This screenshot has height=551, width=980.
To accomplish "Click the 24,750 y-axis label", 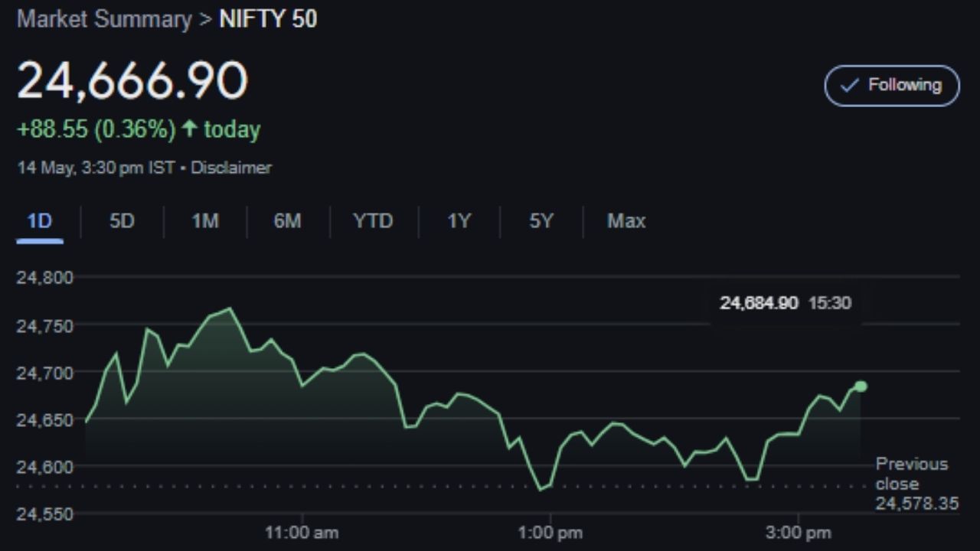I will pos(44,326).
